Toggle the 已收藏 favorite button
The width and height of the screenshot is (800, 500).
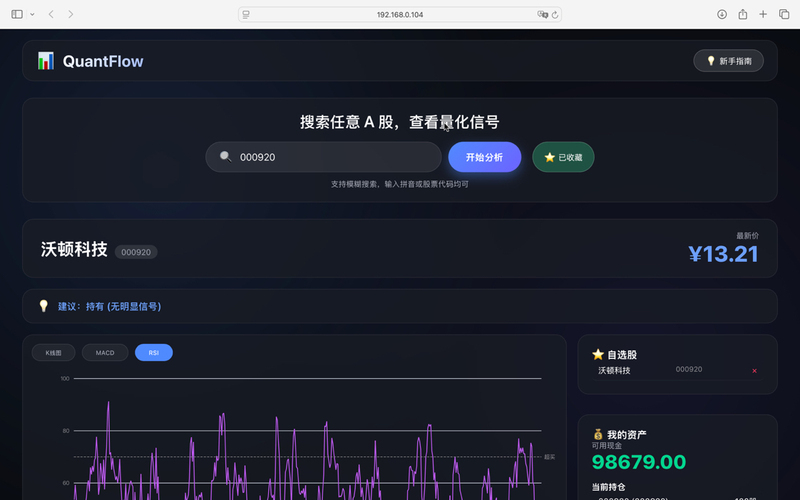click(x=563, y=157)
